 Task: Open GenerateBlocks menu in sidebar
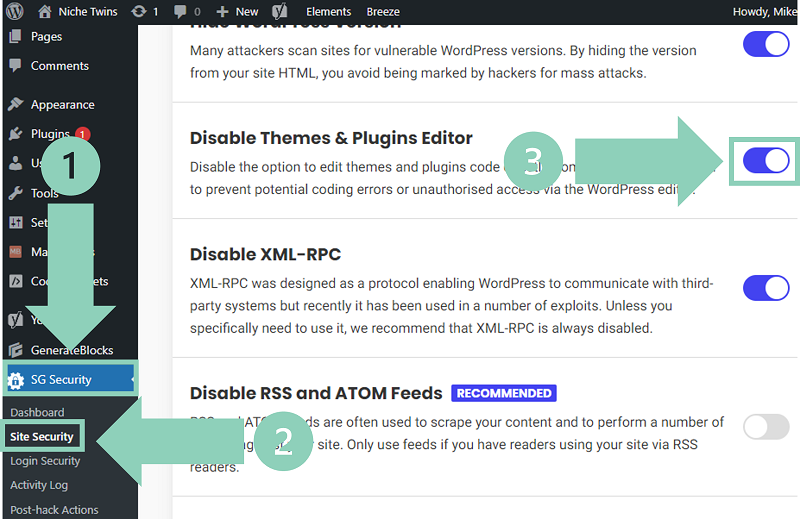[x=70, y=350]
